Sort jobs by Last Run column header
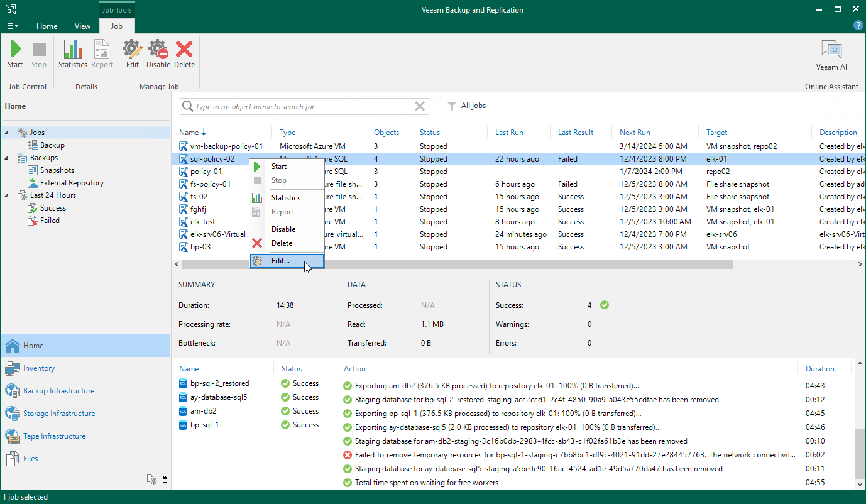This screenshot has height=504, width=866. pyautogui.click(x=509, y=133)
